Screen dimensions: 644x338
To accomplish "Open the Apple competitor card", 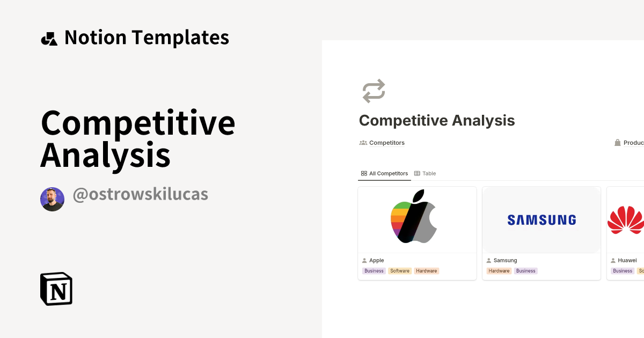I will point(417,219).
